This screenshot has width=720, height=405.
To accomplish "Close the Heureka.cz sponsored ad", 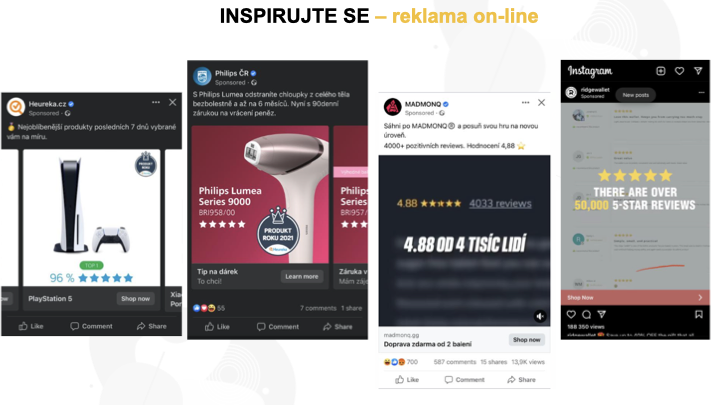I will pos(173,102).
